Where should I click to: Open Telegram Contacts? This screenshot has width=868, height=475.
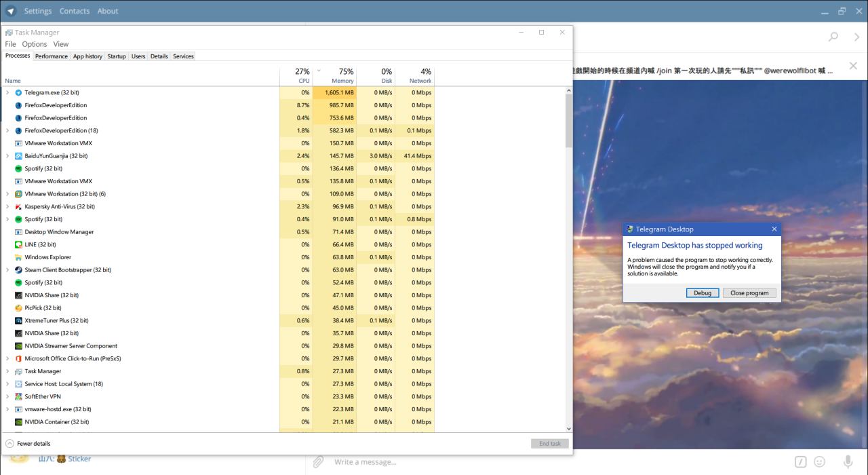coord(75,11)
